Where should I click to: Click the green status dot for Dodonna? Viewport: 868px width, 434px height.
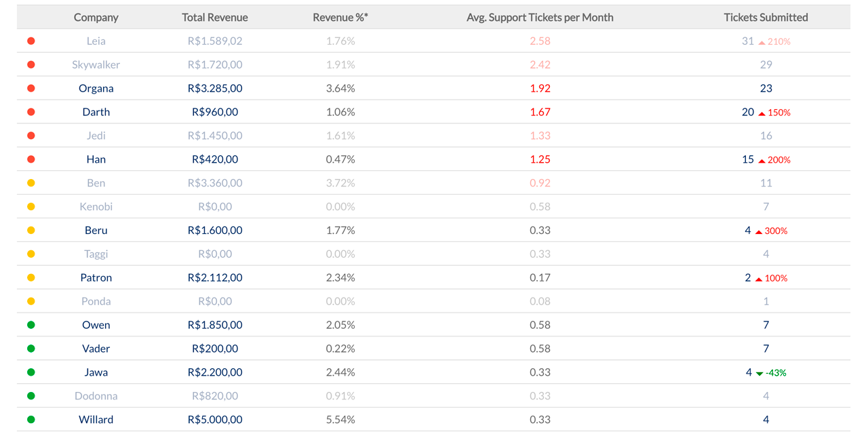coord(31,396)
